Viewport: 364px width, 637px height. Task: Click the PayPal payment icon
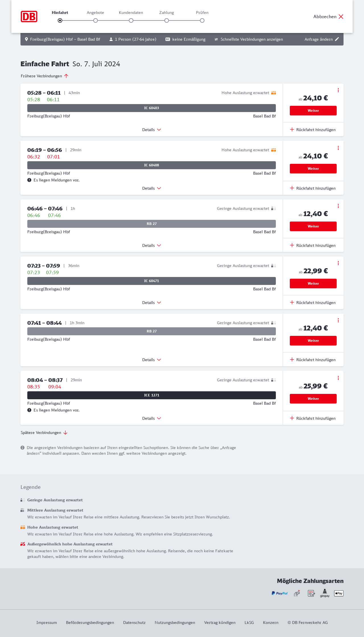[280, 593]
